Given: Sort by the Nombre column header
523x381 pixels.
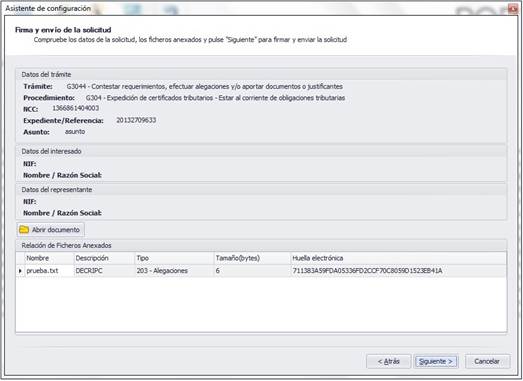Looking at the screenshot, I should (x=49, y=258).
